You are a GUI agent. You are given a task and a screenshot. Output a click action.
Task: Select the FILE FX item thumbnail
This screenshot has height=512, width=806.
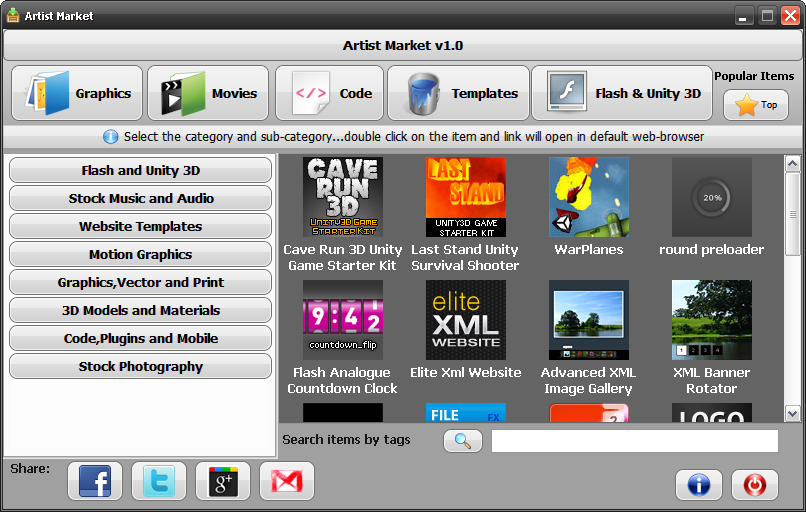tap(466, 413)
